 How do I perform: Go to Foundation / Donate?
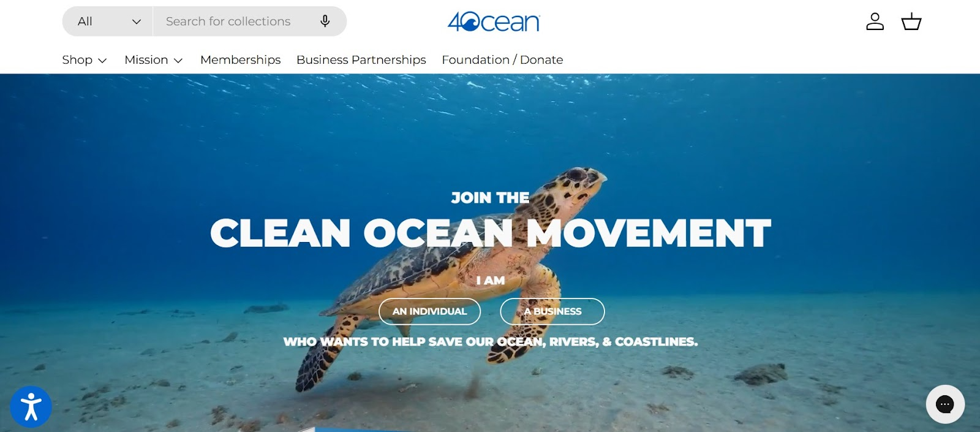tap(502, 60)
